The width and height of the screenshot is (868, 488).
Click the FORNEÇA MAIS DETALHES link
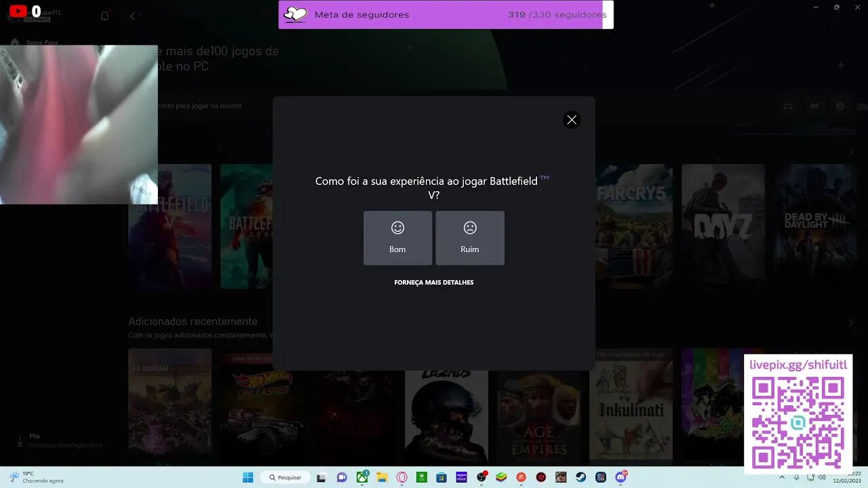[x=434, y=283]
